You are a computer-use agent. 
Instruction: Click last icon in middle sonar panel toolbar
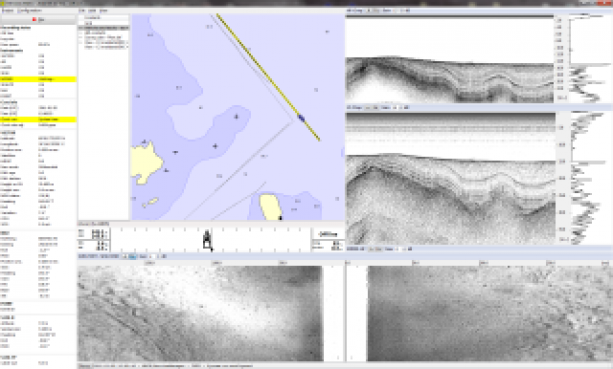(x=407, y=107)
